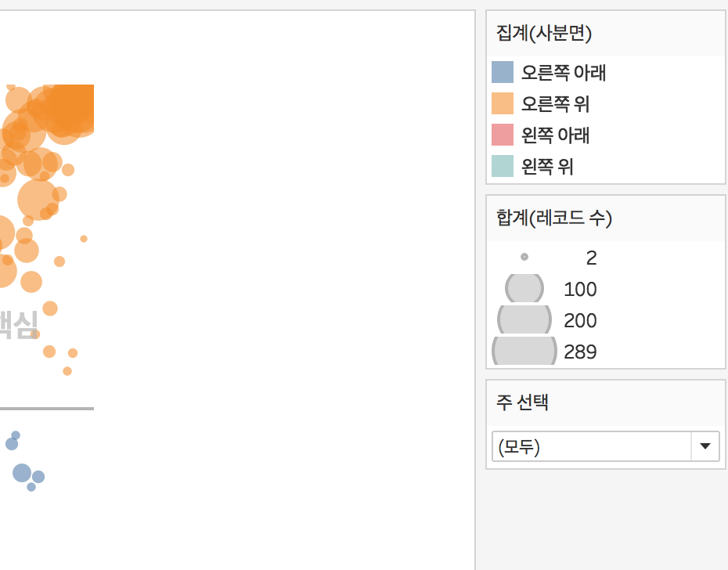
Task: Click the blue 오른쪽 아래 color swatch
Action: point(503,73)
